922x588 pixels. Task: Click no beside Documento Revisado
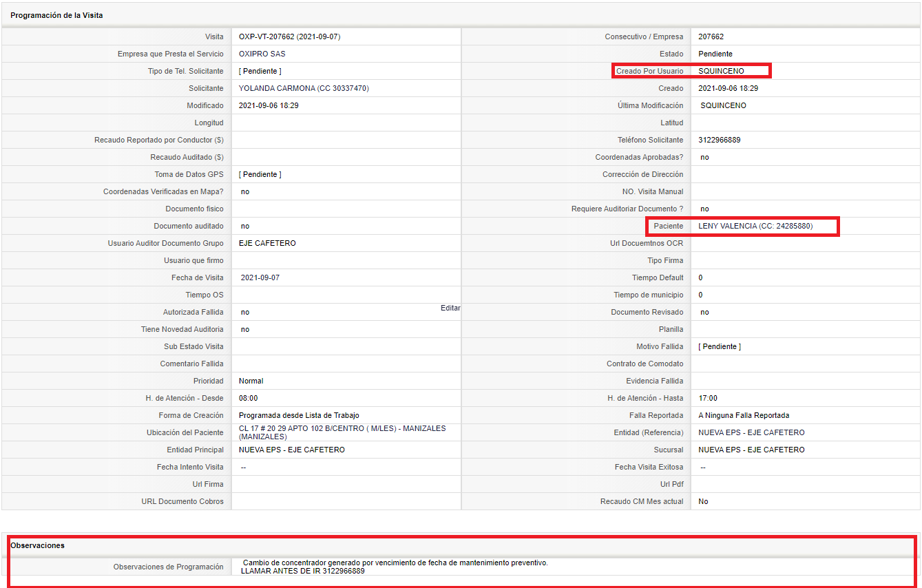(704, 312)
